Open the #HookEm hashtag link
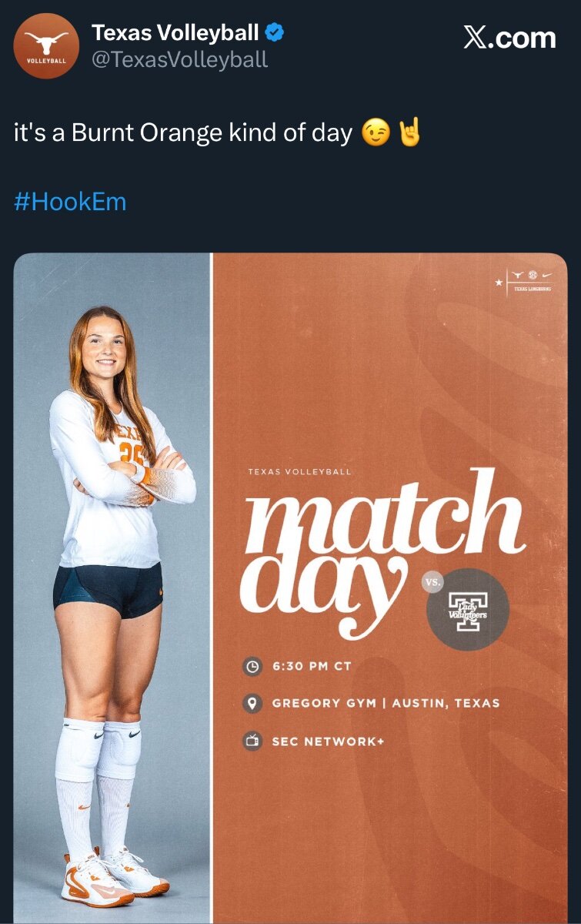The height and width of the screenshot is (924, 581). coord(70,202)
